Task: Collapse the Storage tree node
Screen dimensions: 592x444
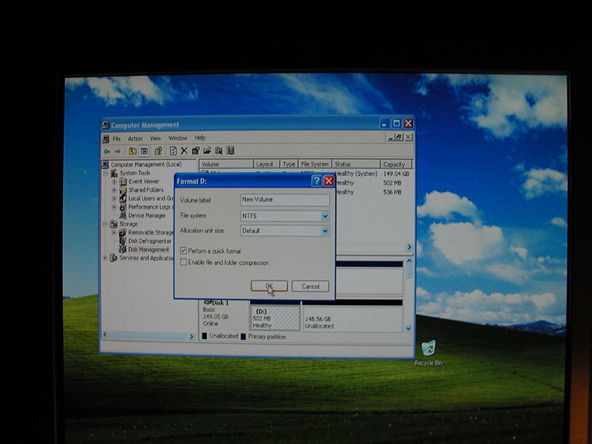Action: [x=106, y=224]
